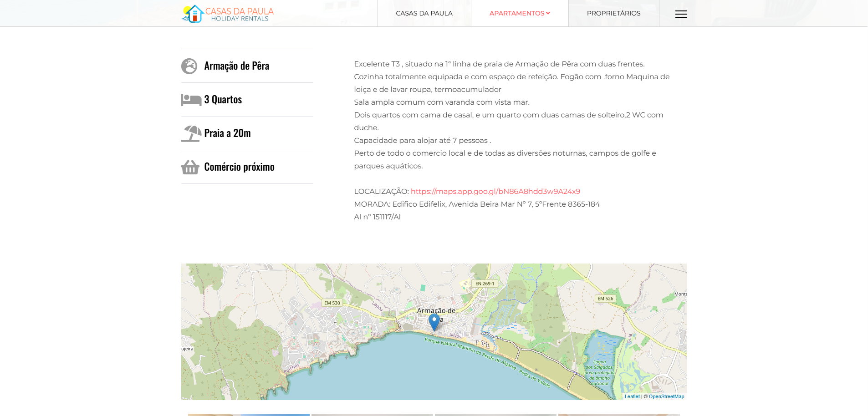Open the hamburger menu icon
Viewport: 868px width, 416px height.
click(681, 14)
